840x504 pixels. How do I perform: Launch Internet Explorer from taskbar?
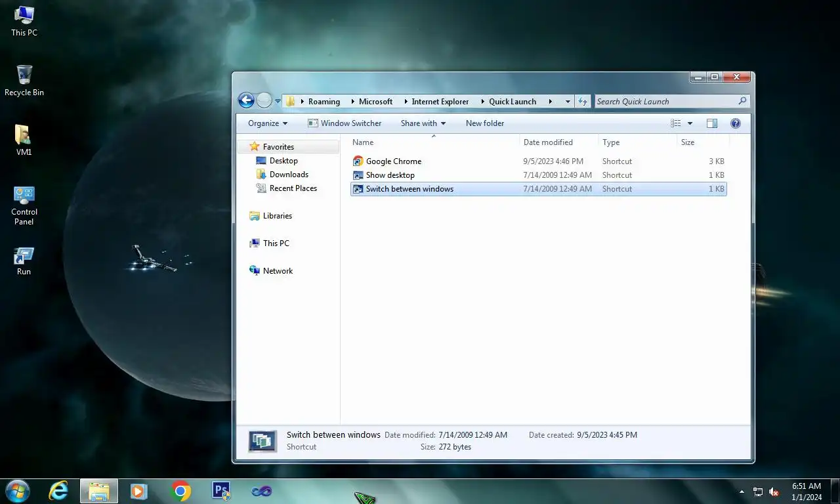pos(58,491)
